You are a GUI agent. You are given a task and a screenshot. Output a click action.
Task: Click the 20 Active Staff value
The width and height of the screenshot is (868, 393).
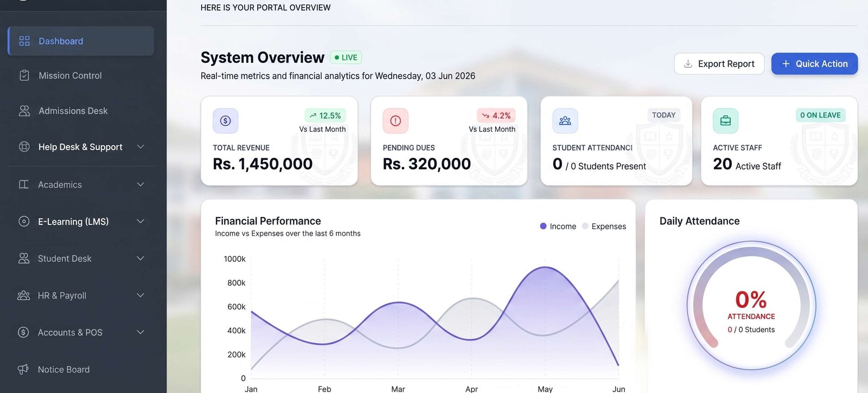[747, 164]
